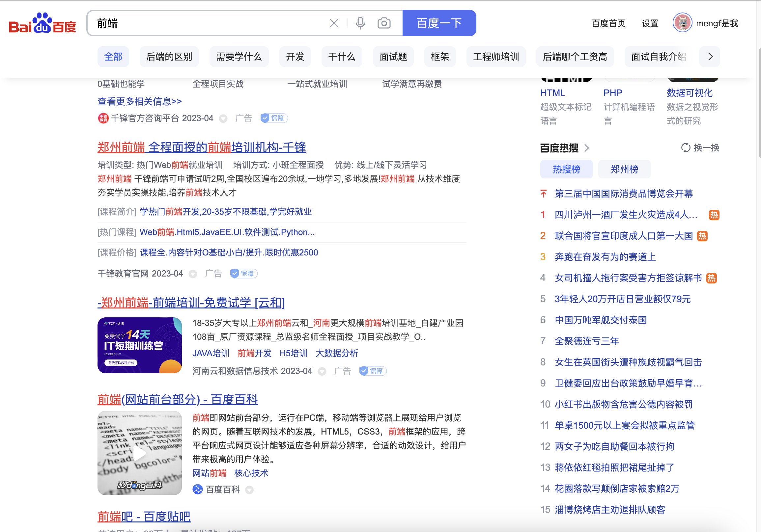Image resolution: width=761 pixels, height=532 pixels.
Task: Expand dropdown next to 千锋教育官网 2023-04
Action: 193,274
